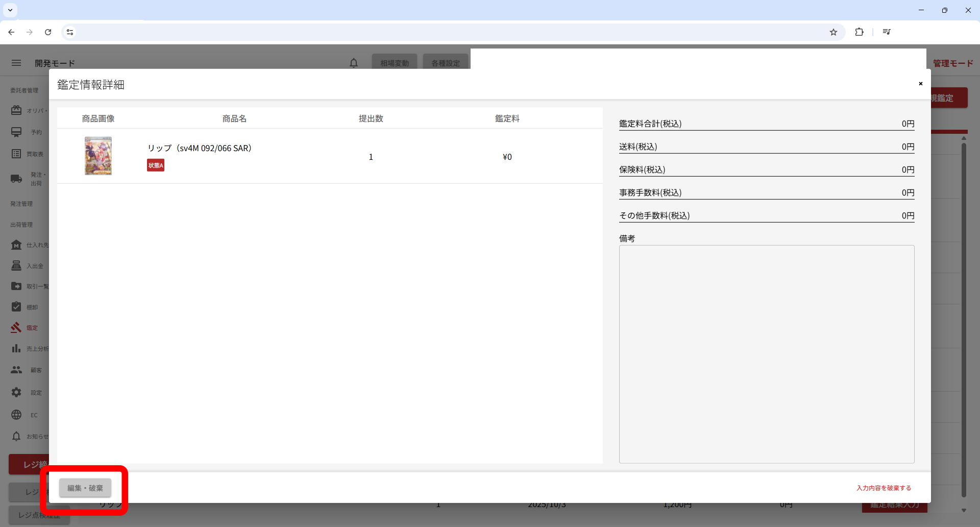
Task: Switch to the 各種設定 tab
Action: pyautogui.click(x=446, y=63)
